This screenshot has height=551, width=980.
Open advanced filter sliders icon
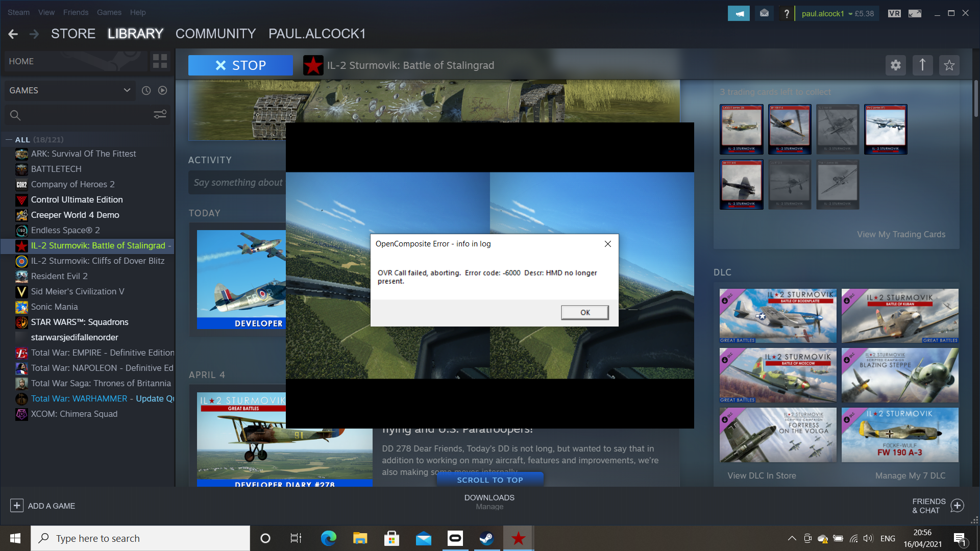[x=160, y=115]
